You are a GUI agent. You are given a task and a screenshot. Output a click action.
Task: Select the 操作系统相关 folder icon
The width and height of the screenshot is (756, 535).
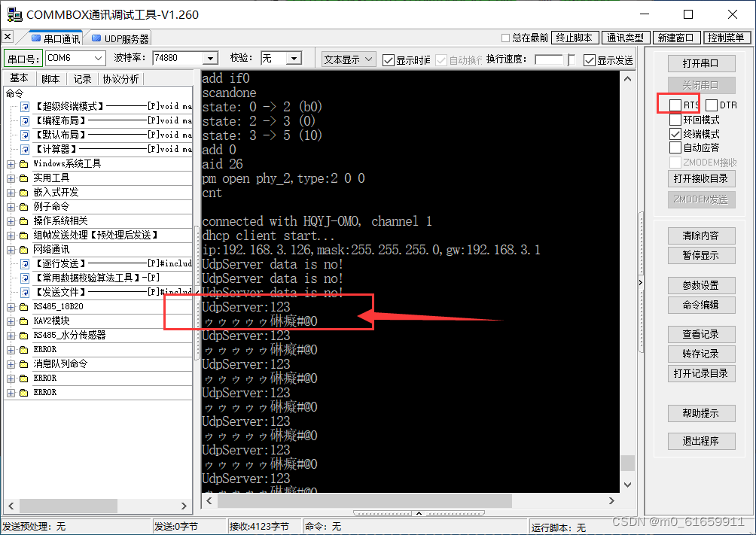tap(23, 221)
